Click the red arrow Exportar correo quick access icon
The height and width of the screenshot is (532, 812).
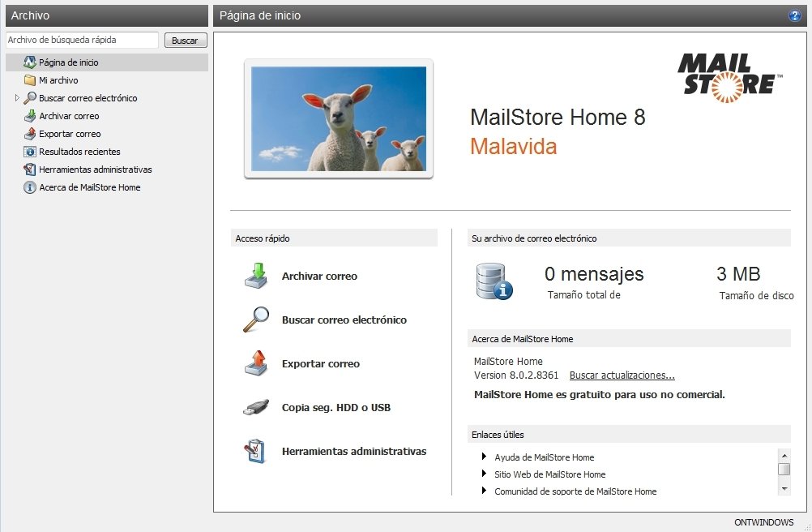click(x=256, y=363)
